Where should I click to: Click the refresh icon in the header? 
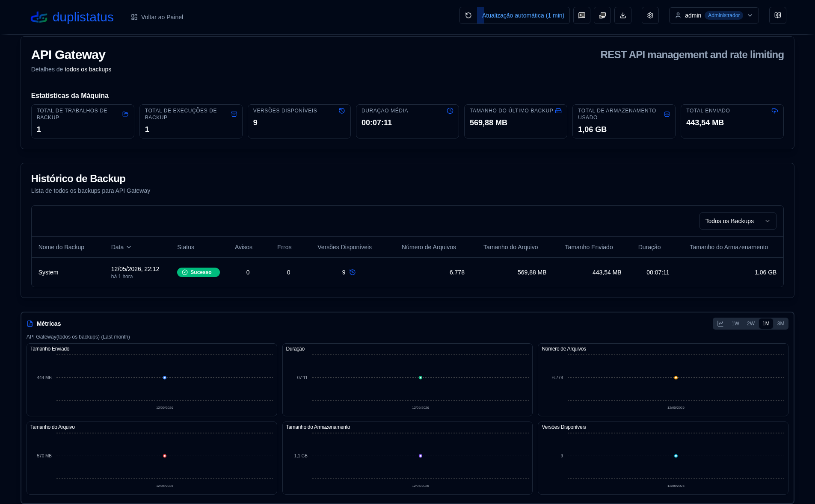[468, 15]
